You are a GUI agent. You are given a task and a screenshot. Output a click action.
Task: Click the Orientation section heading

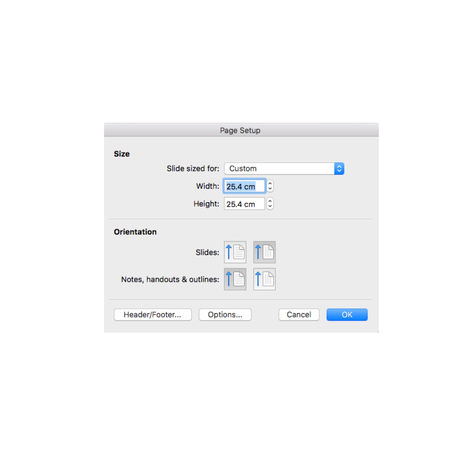point(135,232)
